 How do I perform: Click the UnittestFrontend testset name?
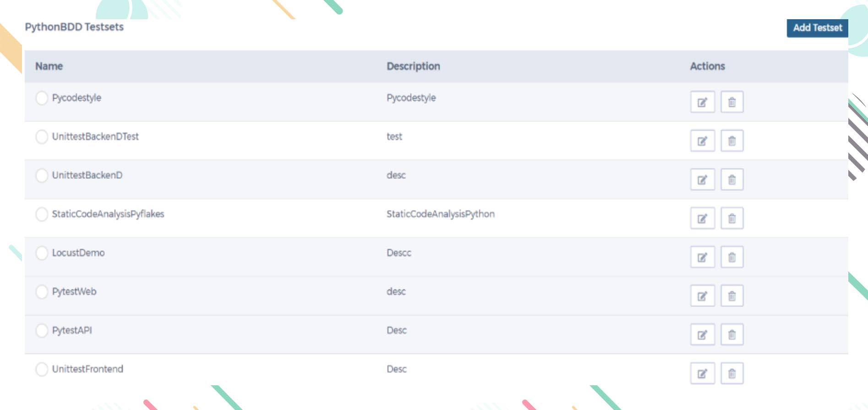point(87,369)
